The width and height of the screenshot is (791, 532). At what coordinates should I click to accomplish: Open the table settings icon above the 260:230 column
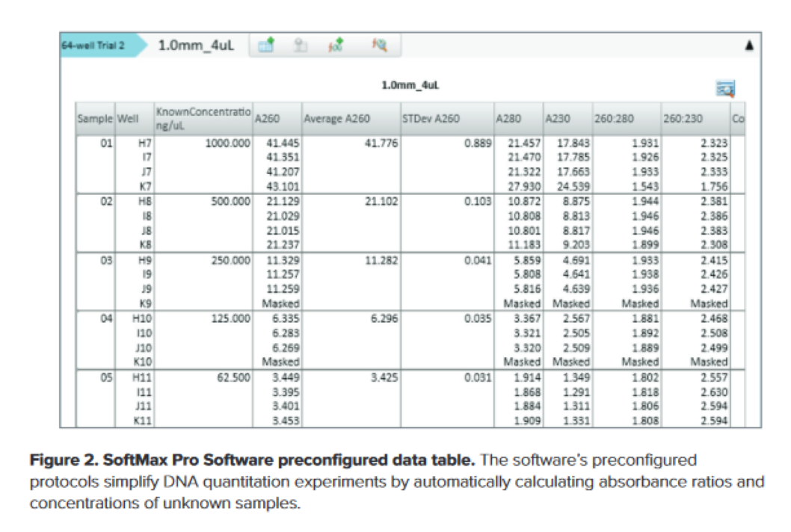(725, 89)
